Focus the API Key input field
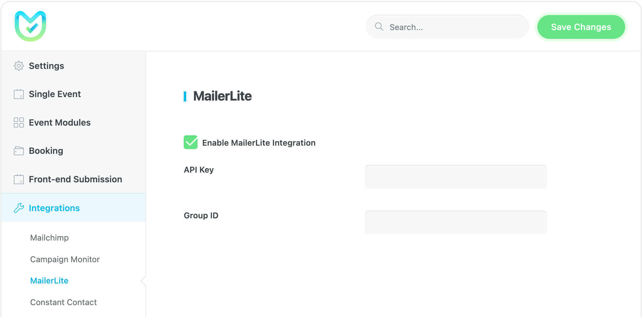Screen dimensions: 644x317 coord(456,177)
